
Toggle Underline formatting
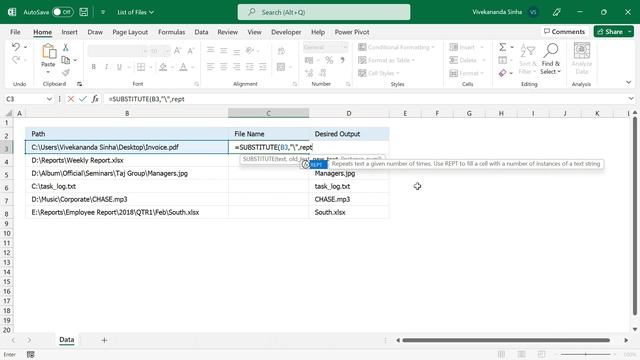[x=119, y=67]
